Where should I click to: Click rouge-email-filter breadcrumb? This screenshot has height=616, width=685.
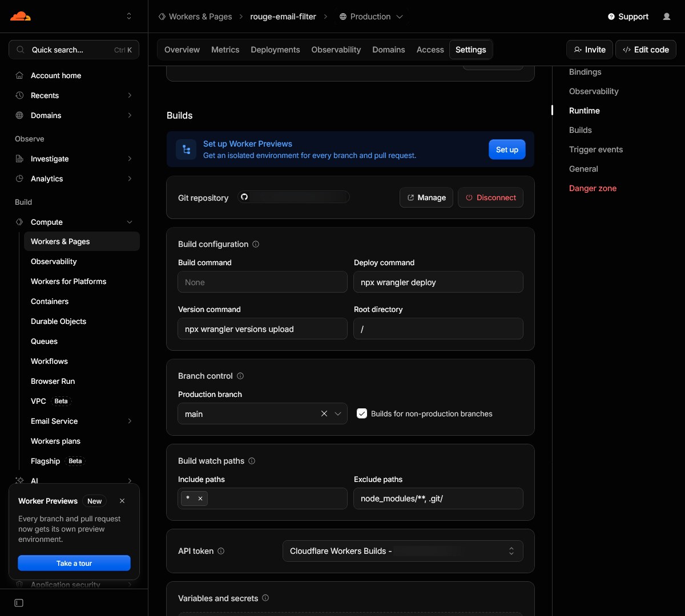click(283, 17)
